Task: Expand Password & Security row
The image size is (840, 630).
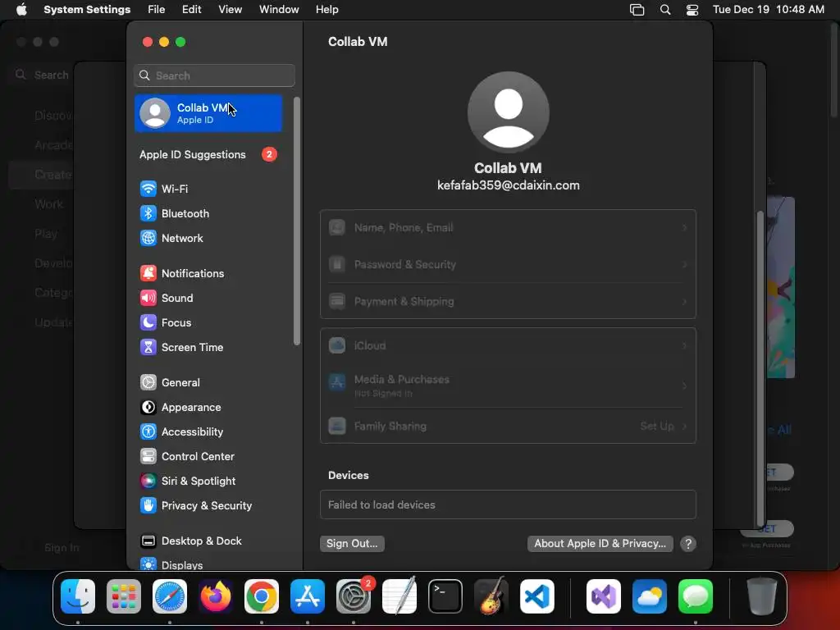Action: coord(508,264)
